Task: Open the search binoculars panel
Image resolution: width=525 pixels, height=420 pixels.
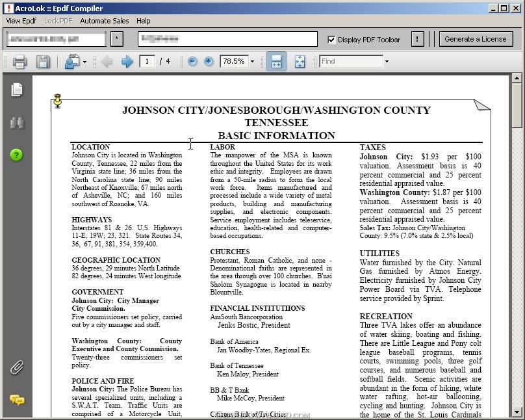Action: [17, 123]
